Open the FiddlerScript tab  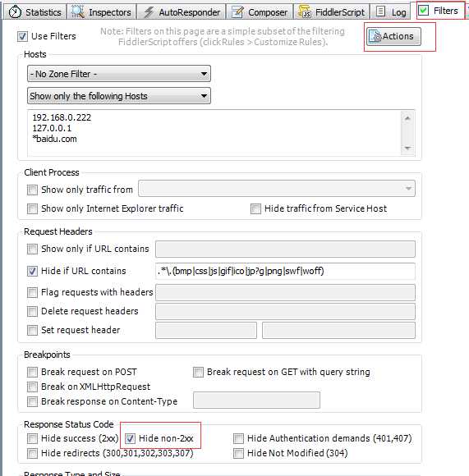click(x=332, y=12)
